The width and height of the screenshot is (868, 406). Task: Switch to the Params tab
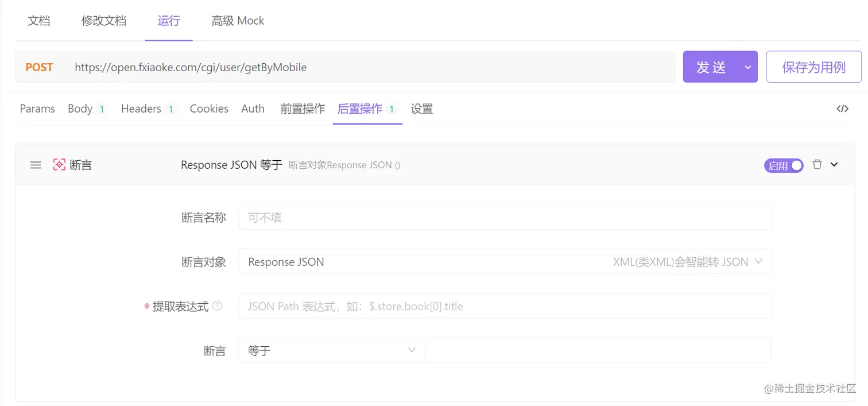[x=37, y=109]
